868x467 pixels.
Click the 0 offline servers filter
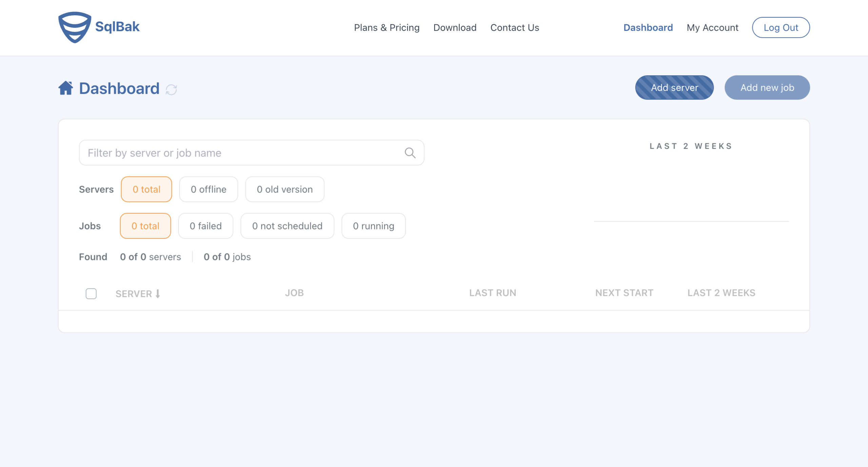click(x=208, y=189)
